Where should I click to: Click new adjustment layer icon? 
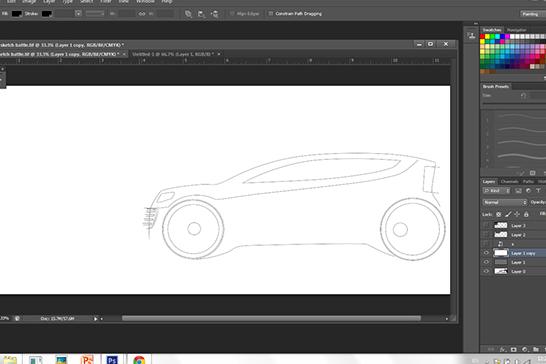click(525, 349)
